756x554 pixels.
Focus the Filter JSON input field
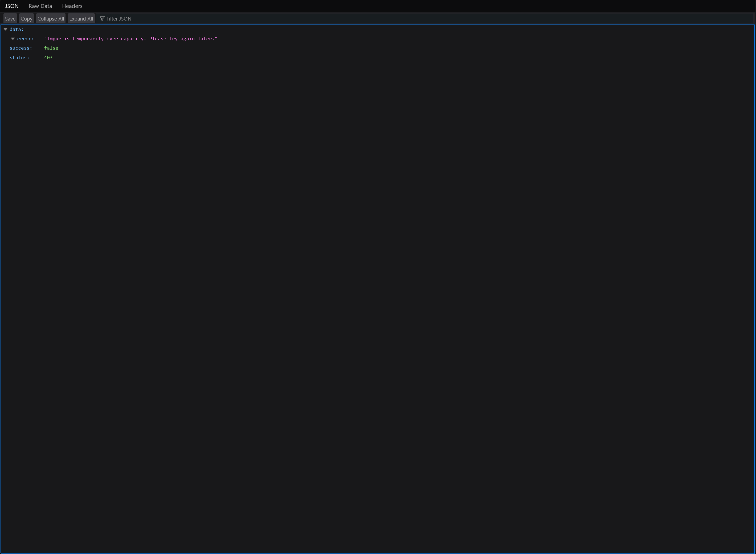pos(425,19)
